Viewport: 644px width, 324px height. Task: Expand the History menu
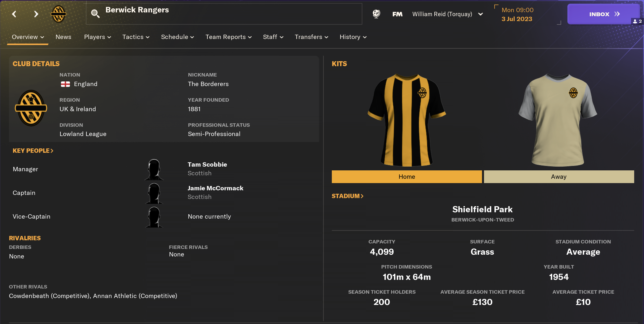click(x=353, y=37)
